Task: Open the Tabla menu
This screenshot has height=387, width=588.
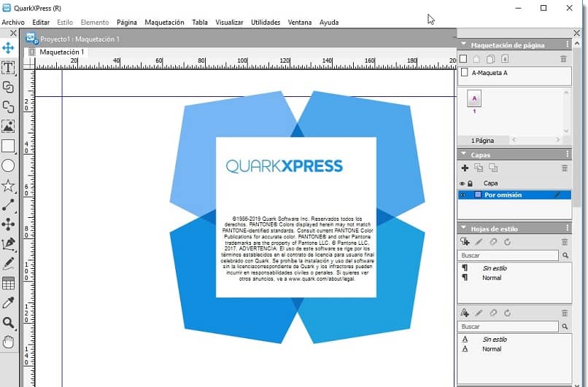Action: 200,23
